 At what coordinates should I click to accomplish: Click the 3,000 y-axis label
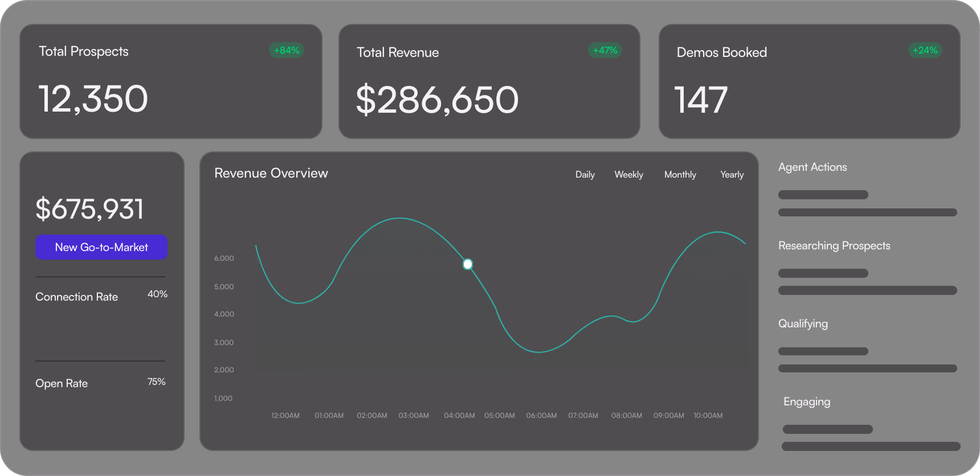[x=224, y=342]
